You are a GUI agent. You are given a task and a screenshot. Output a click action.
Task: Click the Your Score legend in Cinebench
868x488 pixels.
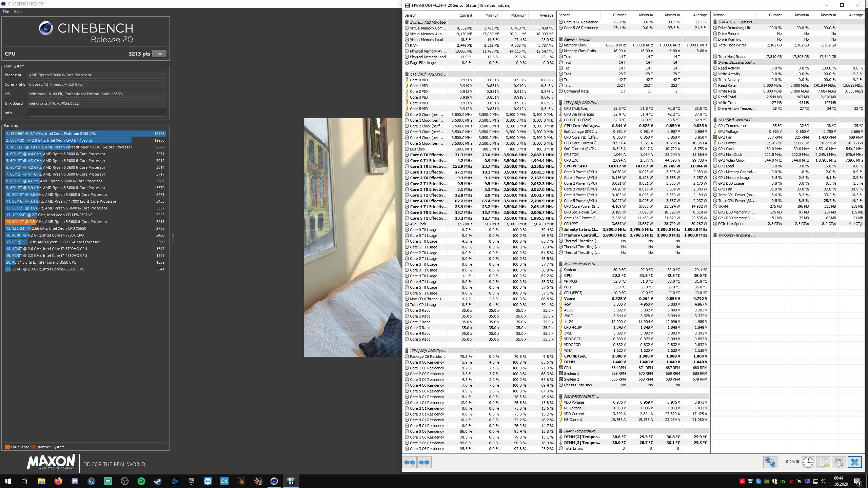click(x=17, y=447)
